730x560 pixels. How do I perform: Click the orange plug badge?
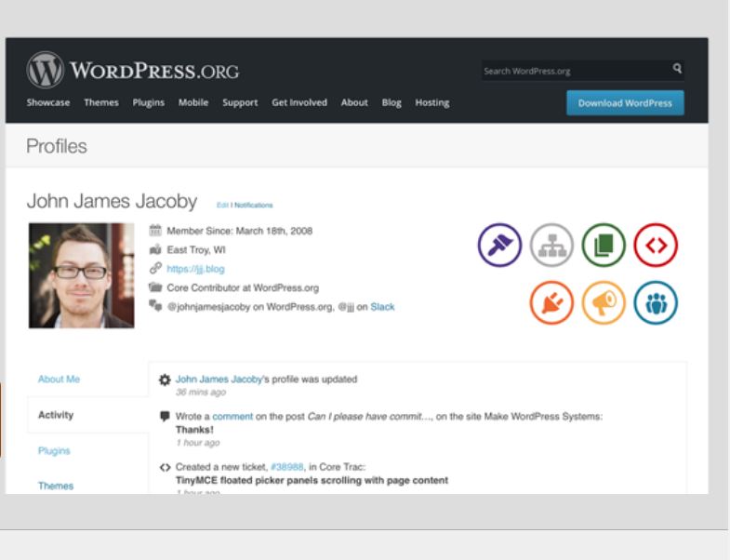(x=551, y=303)
